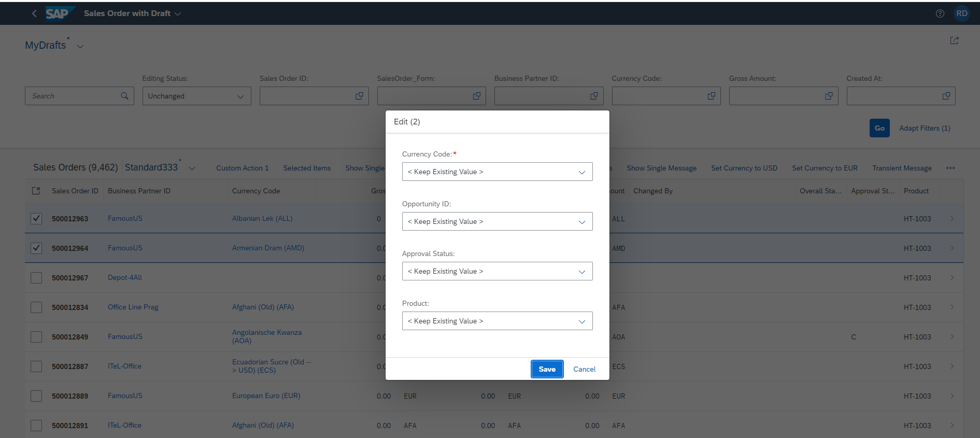Open details arrow for row 500012889

point(952,396)
